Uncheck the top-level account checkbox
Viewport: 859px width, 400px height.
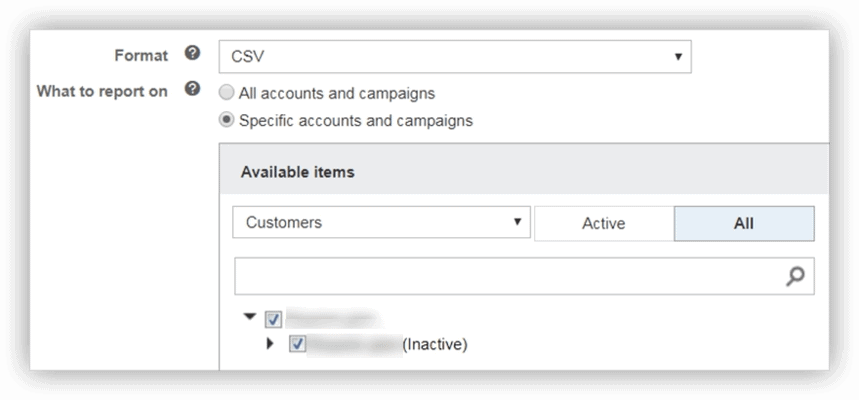tap(274, 320)
